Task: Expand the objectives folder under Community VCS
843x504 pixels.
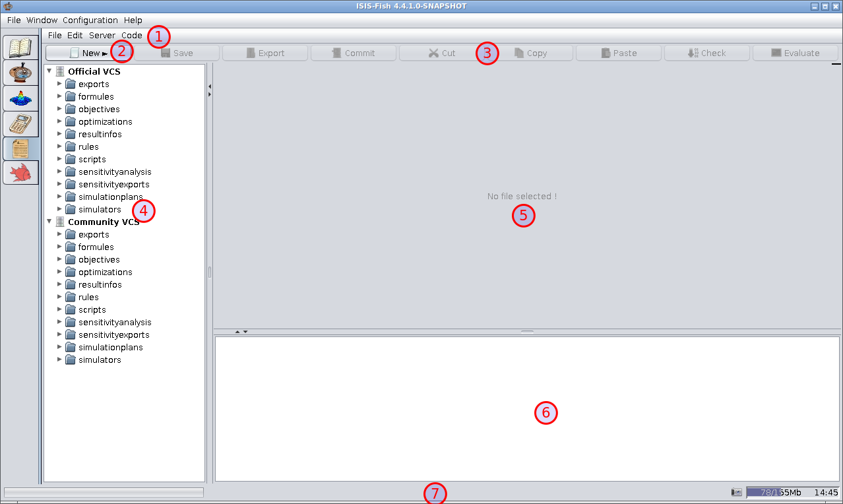Action: (59, 259)
